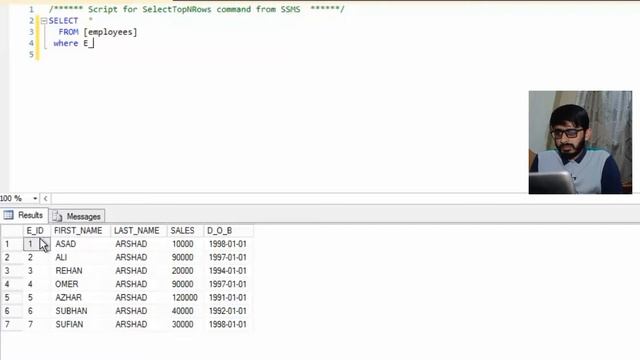The width and height of the screenshot is (640, 360).
Task: Open the Messages tab
Action: [x=77, y=216]
